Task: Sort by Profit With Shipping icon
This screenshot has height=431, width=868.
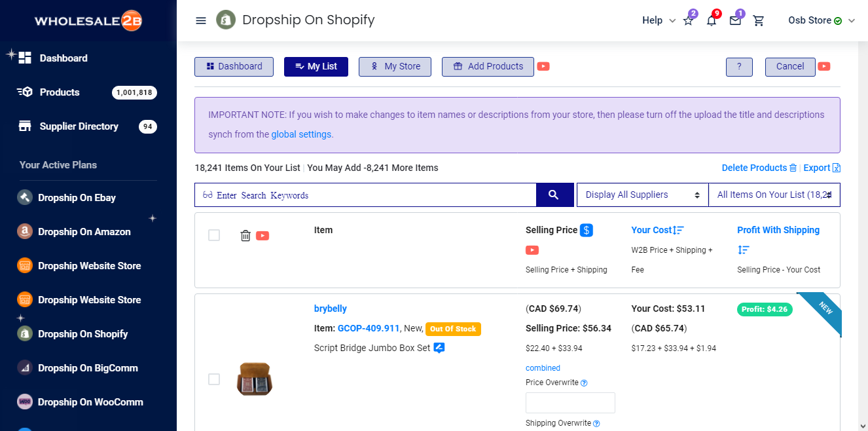Action: click(x=743, y=250)
